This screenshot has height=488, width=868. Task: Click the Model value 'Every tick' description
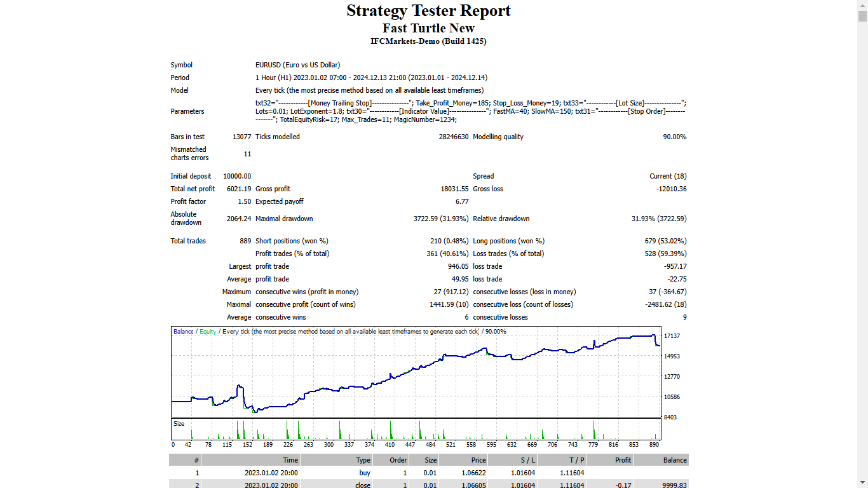(x=369, y=90)
